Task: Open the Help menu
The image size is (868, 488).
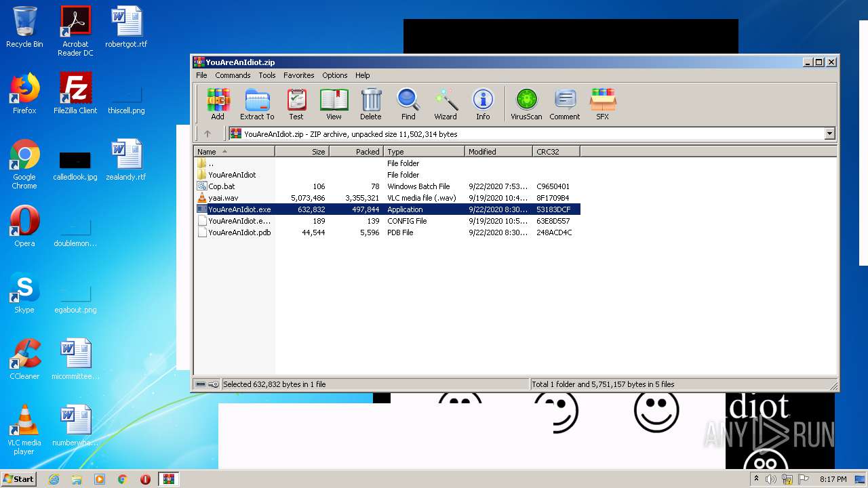Action: pos(363,75)
